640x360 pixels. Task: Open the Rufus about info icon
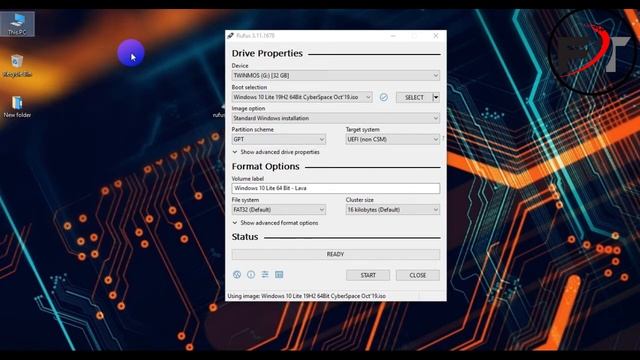(x=251, y=275)
